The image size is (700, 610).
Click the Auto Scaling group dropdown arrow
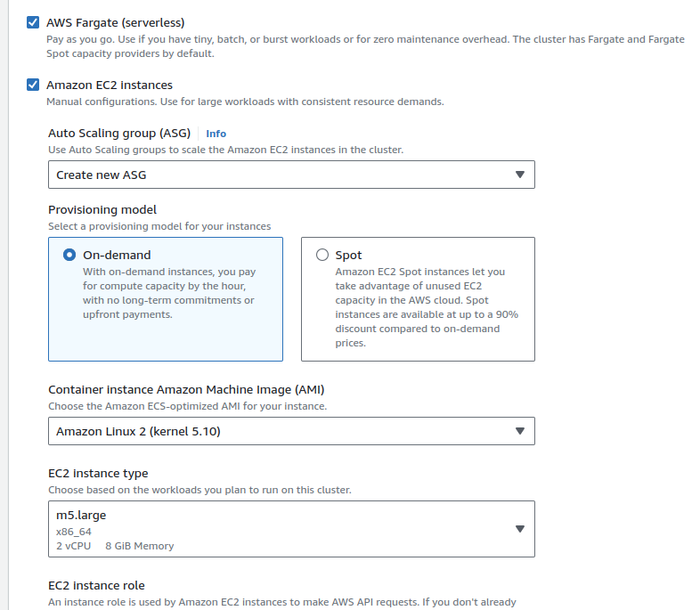click(x=521, y=175)
